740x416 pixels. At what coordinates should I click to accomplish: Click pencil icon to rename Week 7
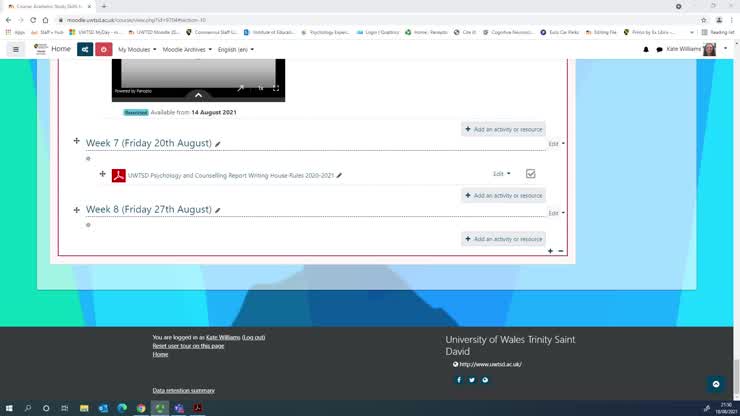218,144
